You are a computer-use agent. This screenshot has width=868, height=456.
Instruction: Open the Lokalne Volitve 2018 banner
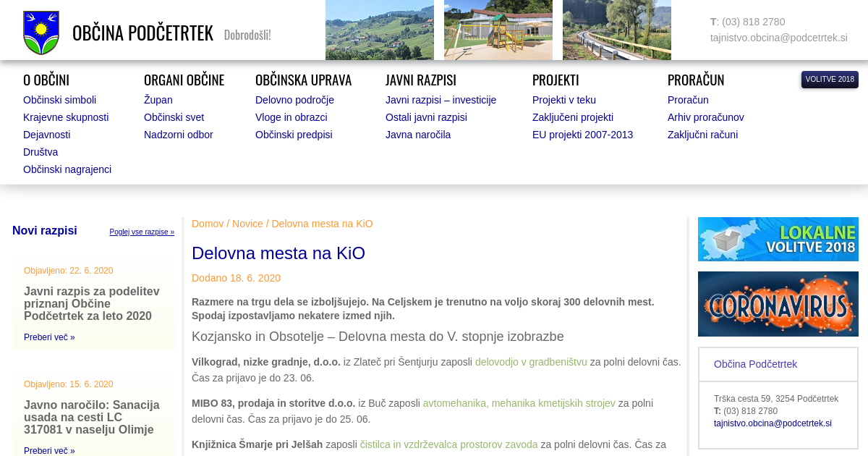(x=778, y=239)
